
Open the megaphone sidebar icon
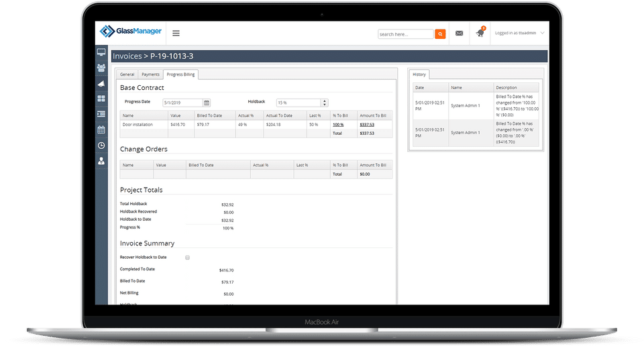[x=101, y=83]
